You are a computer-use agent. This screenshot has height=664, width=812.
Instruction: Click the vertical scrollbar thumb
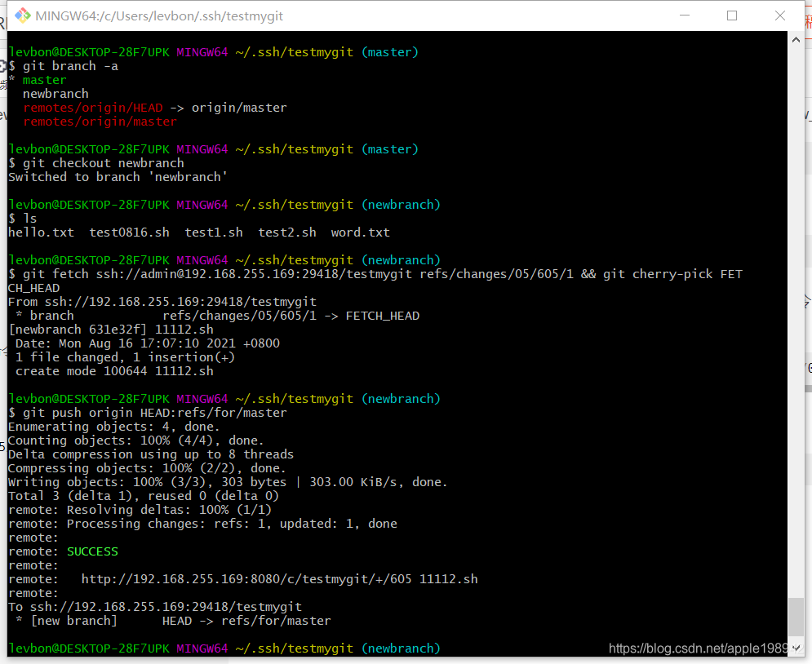point(796,617)
